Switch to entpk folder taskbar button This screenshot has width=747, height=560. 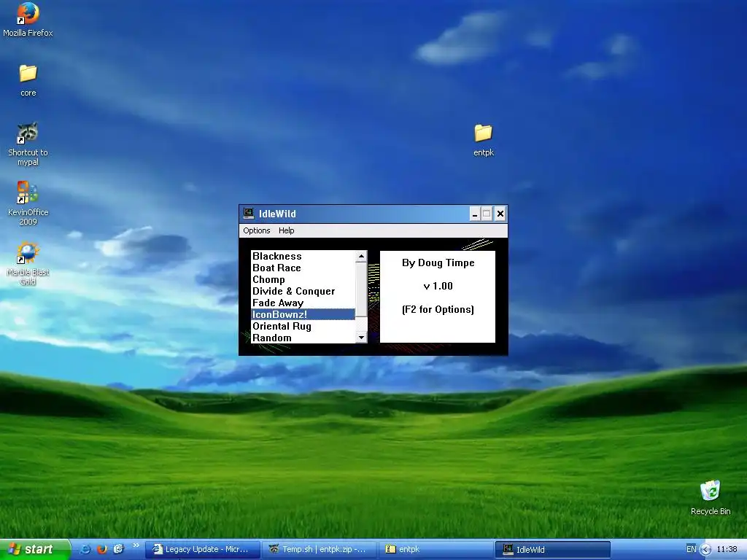436,549
